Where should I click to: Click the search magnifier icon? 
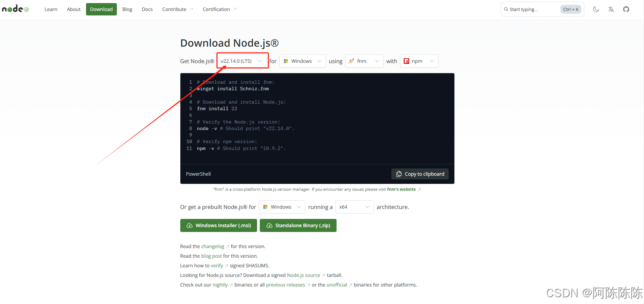click(506, 9)
